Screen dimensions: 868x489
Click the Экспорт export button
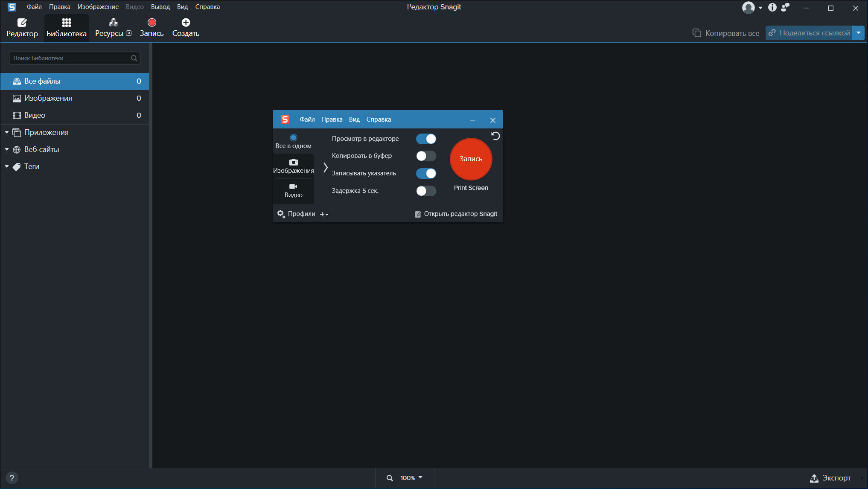(830, 478)
